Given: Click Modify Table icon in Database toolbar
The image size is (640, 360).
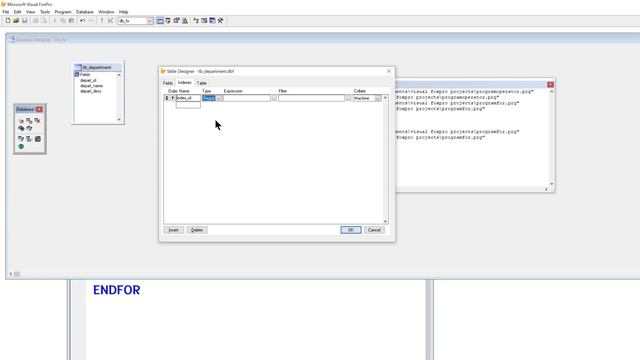Looking at the screenshot, I should coord(21,139).
